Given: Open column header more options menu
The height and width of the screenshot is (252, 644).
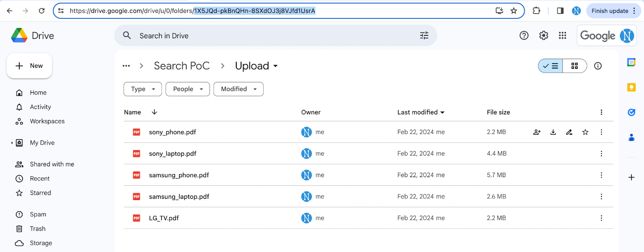Looking at the screenshot, I should tap(601, 112).
